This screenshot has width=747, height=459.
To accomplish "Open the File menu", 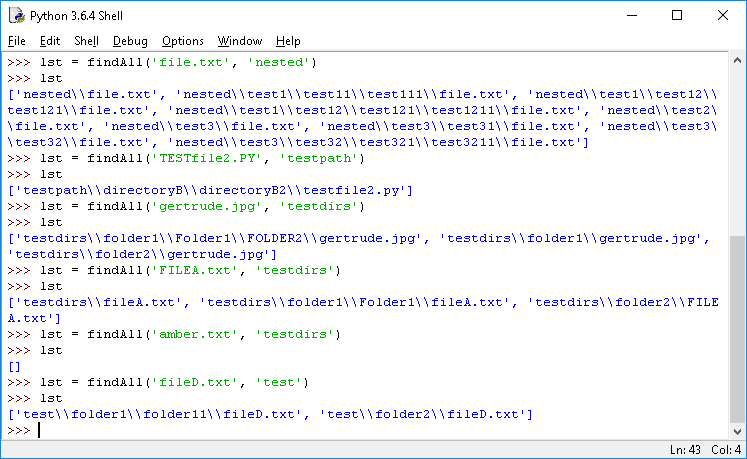I will [17, 41].
